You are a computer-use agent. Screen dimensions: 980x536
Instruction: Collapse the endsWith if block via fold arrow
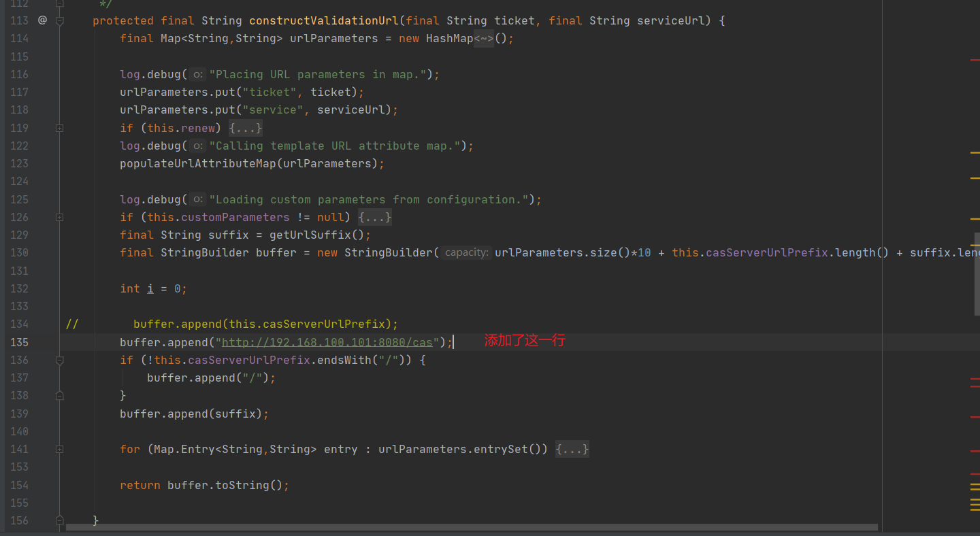pos(59,360)
